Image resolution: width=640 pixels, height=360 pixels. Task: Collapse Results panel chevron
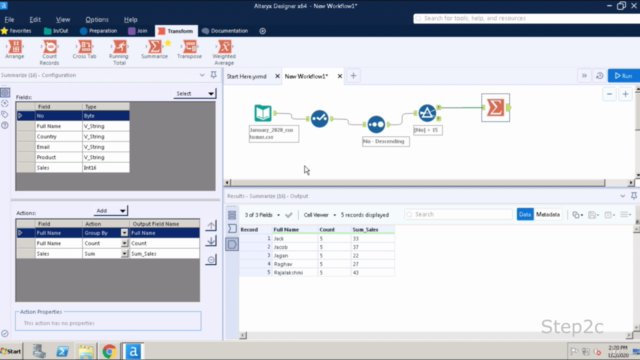(x=622, y=196)
